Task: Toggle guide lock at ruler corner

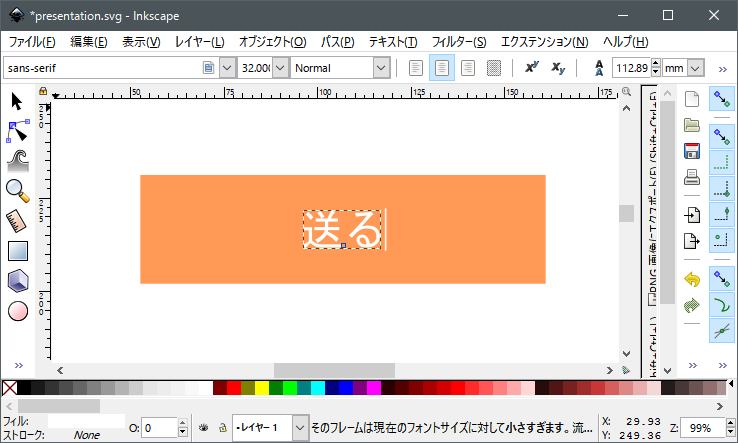Action: 43,91
